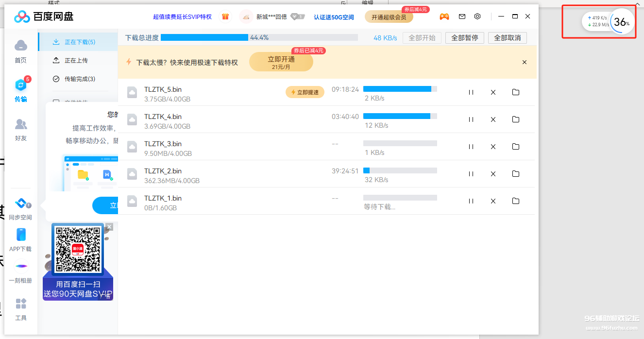
Task: Click the 等待下载... status text
Action: [x=380, y=207]
